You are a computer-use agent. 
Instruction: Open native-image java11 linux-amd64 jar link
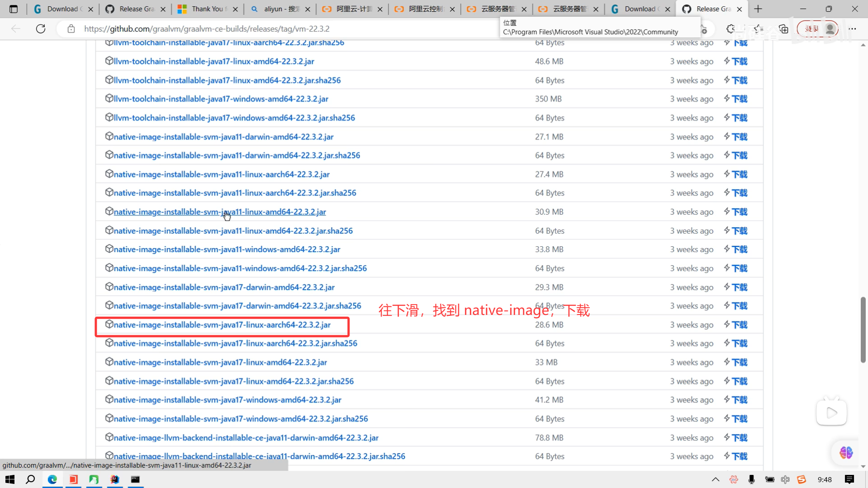tap(220, 212)
